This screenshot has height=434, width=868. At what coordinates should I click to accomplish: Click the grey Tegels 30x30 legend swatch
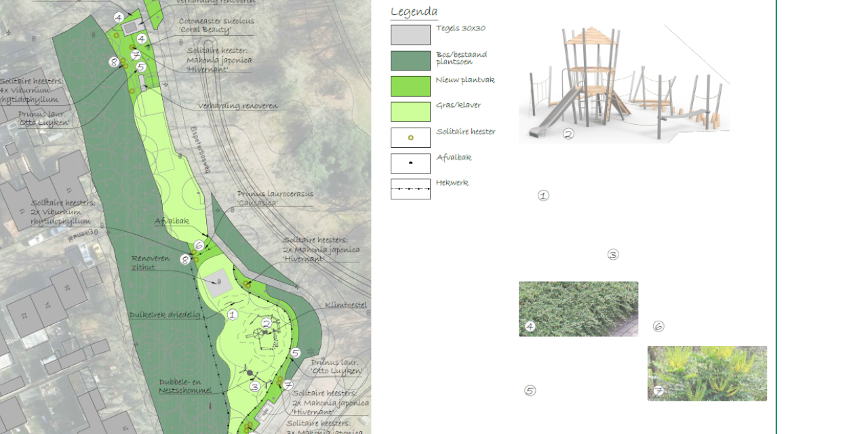point(410,35)
